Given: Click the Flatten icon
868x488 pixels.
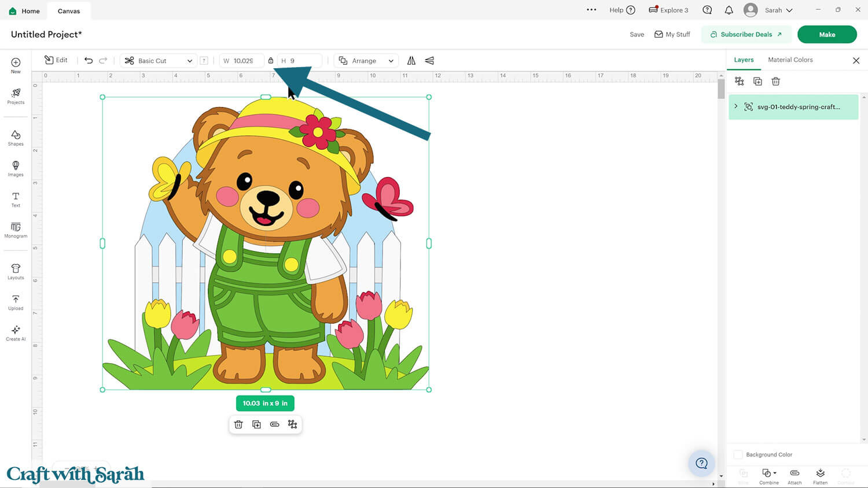Looking at the screenshot, I should point(820,476).
